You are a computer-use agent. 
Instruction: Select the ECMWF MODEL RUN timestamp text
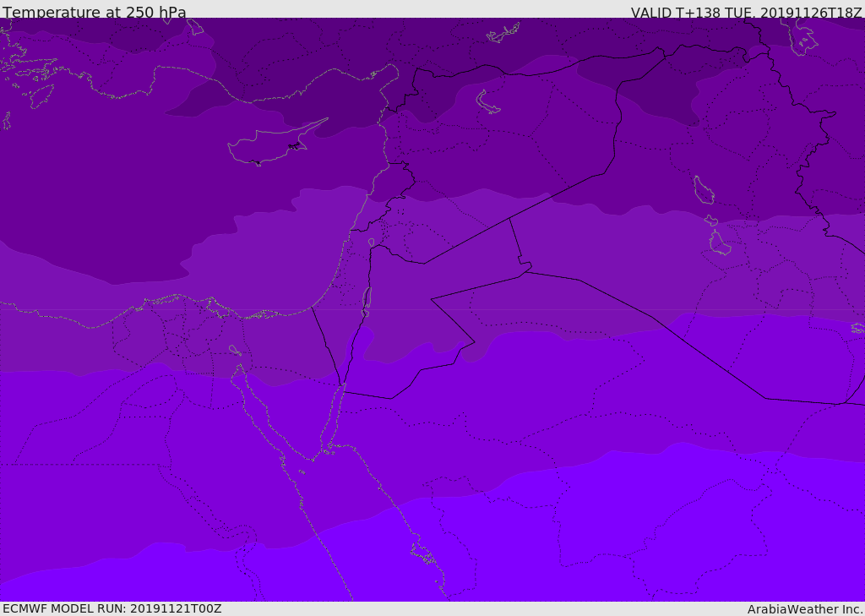112,608
